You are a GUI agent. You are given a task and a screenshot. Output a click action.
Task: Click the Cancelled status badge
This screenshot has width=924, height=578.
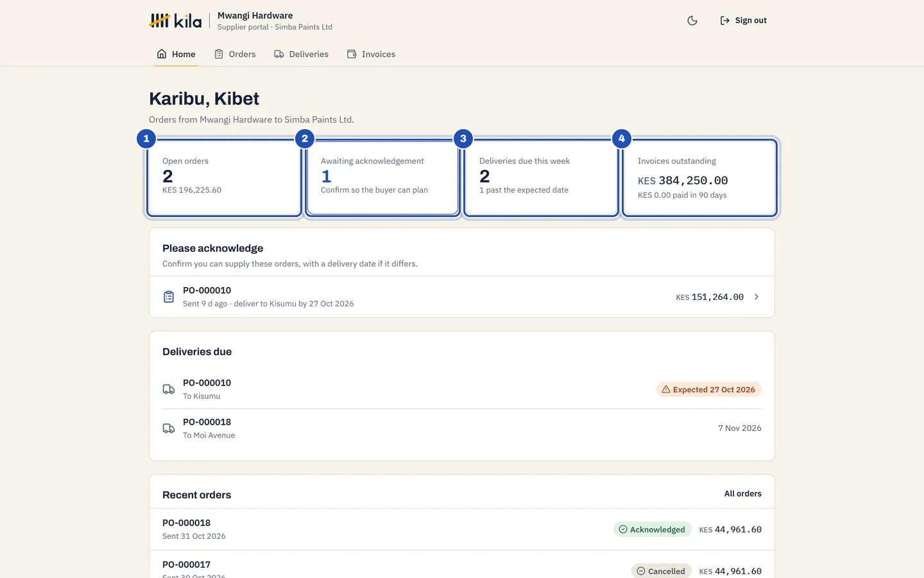(662, 571)
